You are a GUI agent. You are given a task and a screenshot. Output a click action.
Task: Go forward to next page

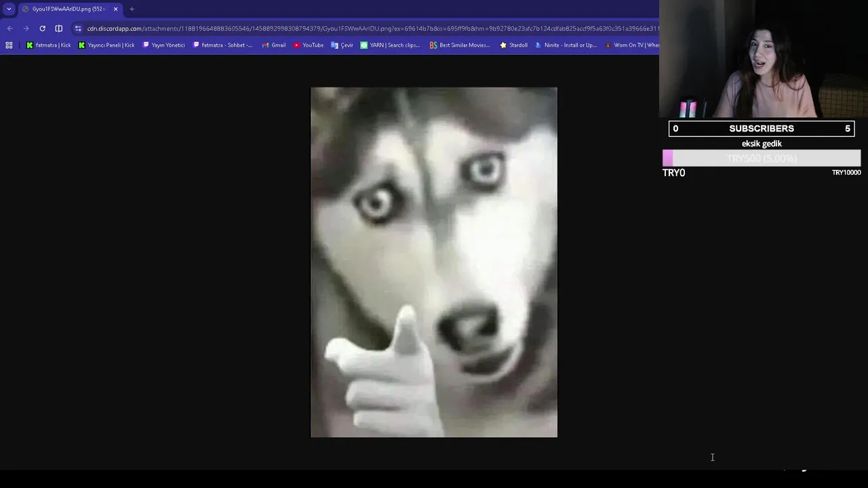click(x=26, y=28)
